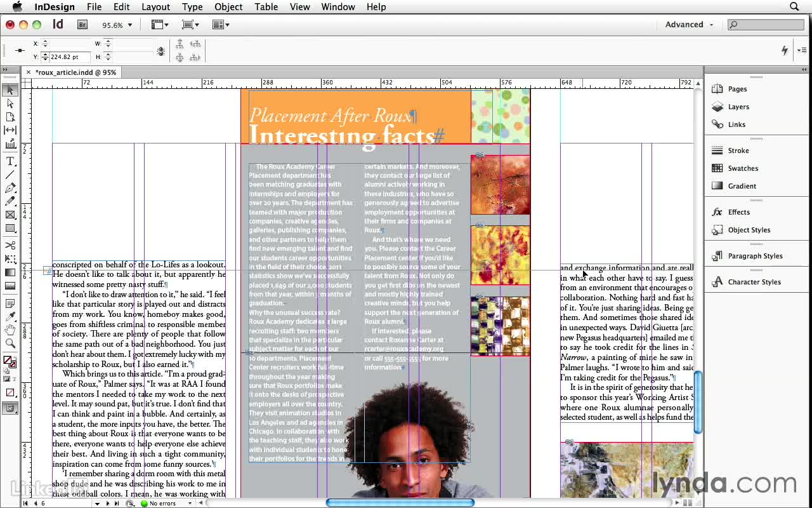Screen dimensions: 812x508
Task: Select the Type tool
Action: coord(10,161)
